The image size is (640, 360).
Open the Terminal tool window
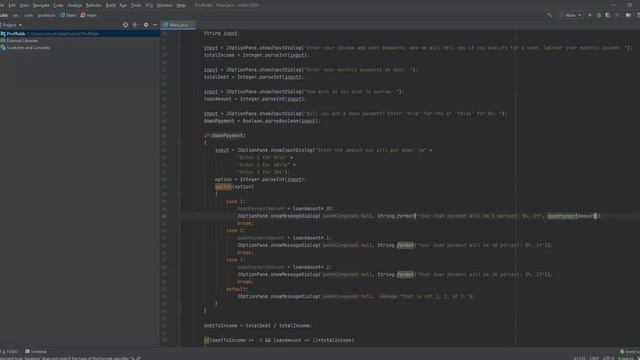coord(36,351)
